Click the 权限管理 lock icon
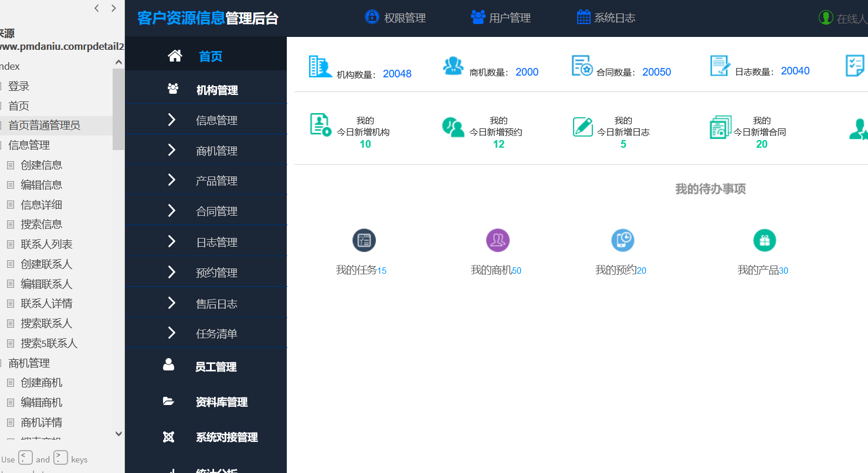Image resolution: width=868 pixels, height=473 pixels. tap(372, 17)
